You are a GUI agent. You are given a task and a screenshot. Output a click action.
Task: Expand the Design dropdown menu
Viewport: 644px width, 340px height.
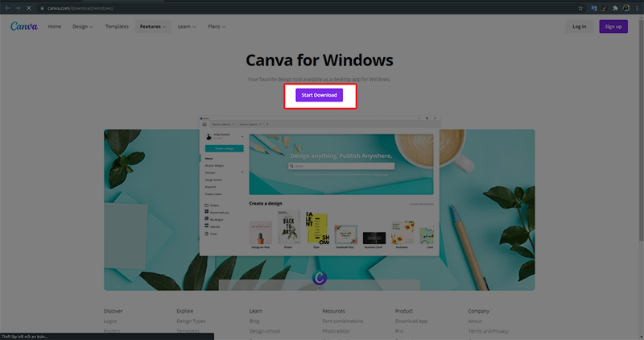tap(83, 27)
